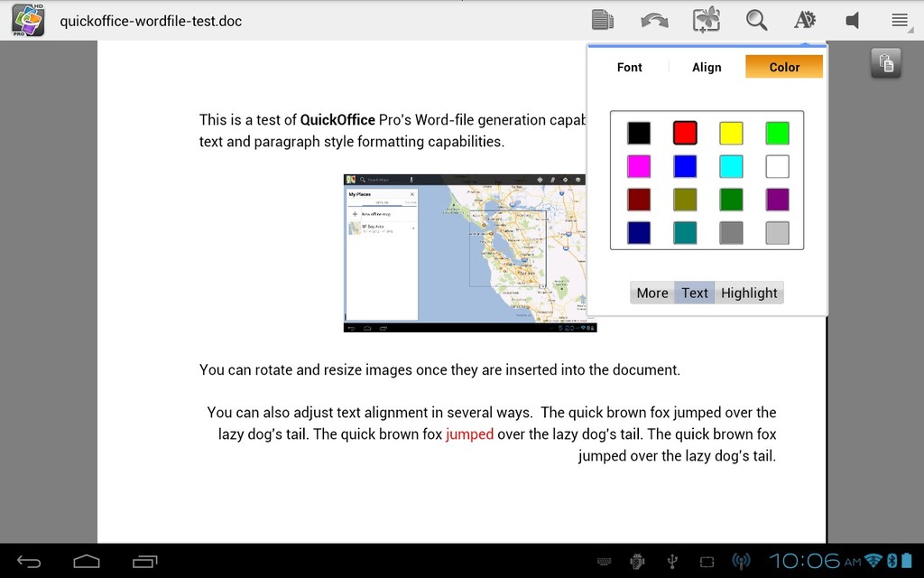The width and height of the screenshot is (924, 578).
Task: Pick the maroon color swatch
Action: (x=639, y=200)
